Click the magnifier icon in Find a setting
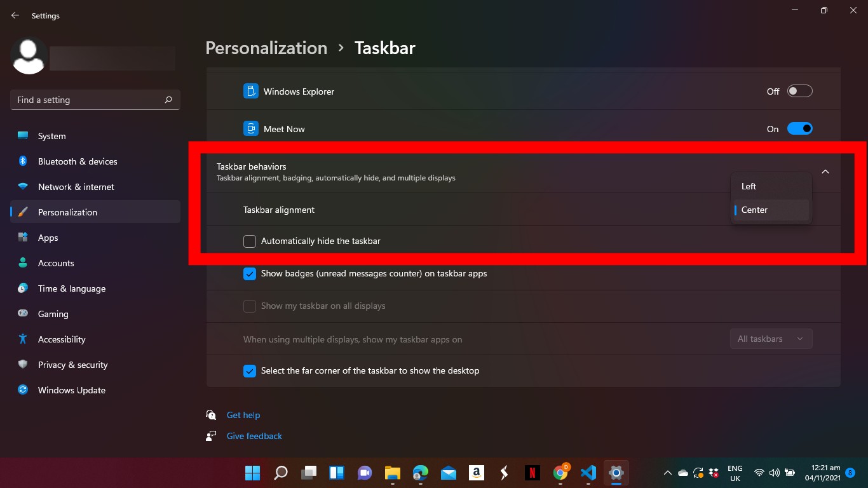868x488 pixels. [168, 100]
